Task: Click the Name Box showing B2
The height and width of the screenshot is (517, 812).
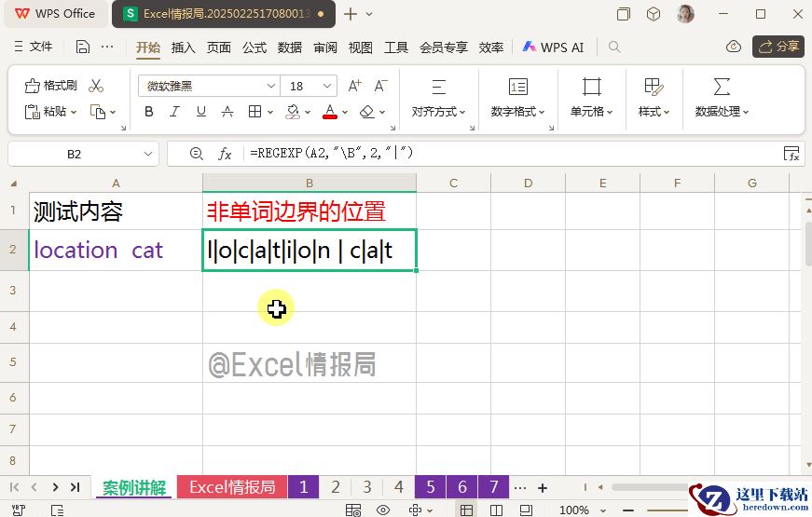Action: pyautogui.click(x=74, y=155)
